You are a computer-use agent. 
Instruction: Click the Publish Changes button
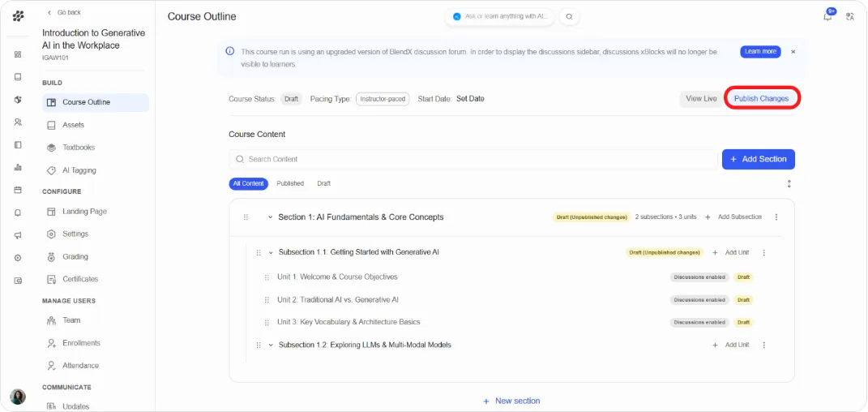point(761,99)
